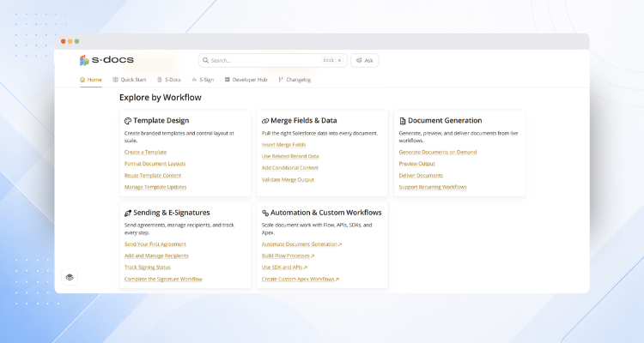Image resolution: width=644 pixels, height=343 pixels.
Task: Open Send Your First Agreement link
Action: (155, 244)
